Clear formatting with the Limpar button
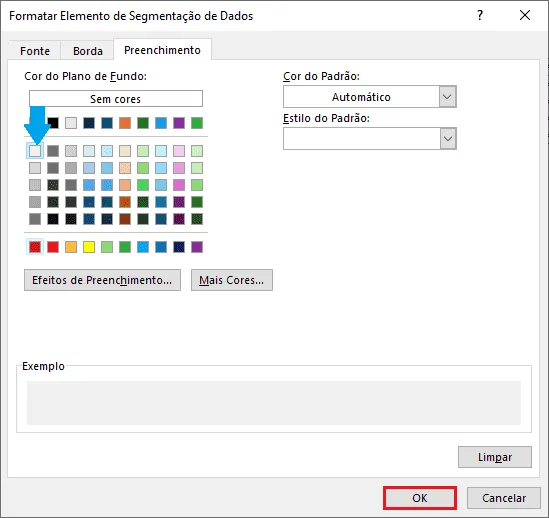This screenshot has height=518, width=549. (495, 457)
